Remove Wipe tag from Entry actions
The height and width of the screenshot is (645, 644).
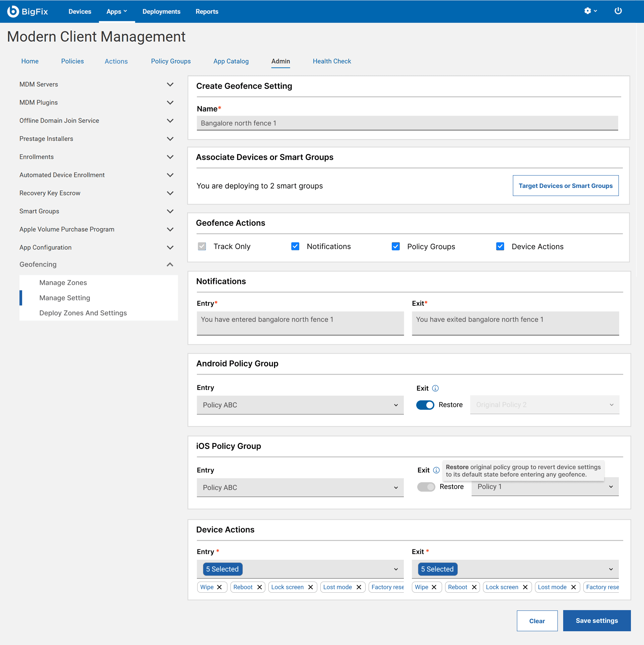[x=219, y=587]
